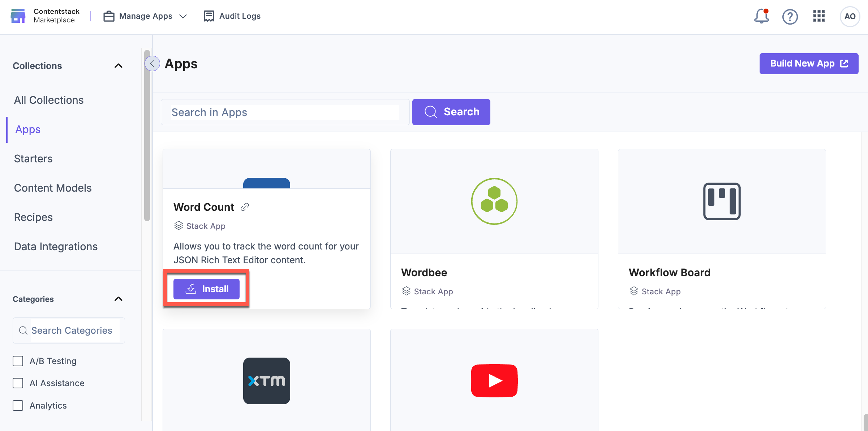
Task: Open the Word Count app title
Action: tap(204, 207)
